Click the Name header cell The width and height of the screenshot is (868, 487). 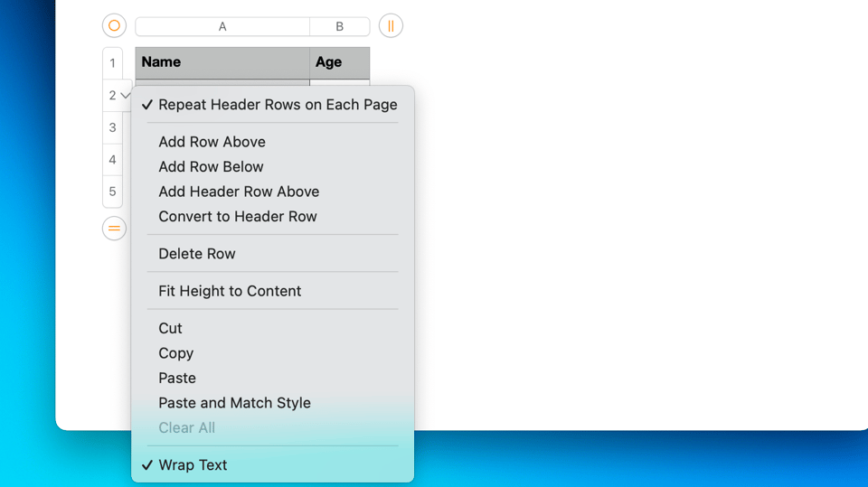tap(222, 62)
